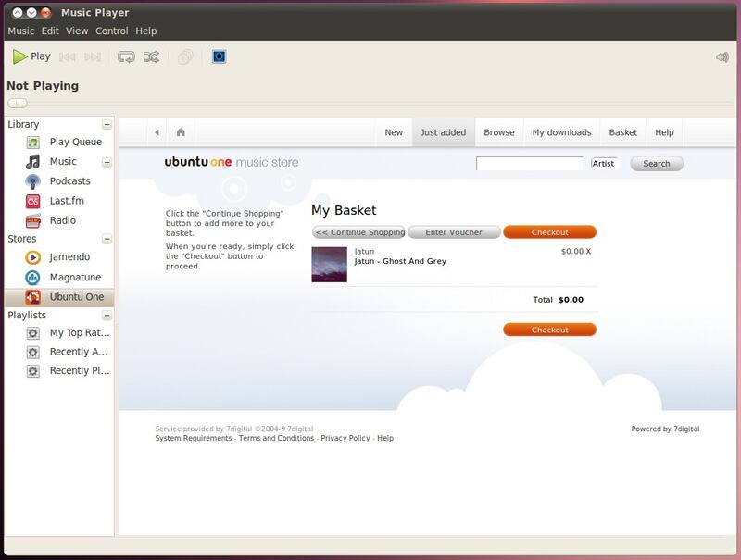Toggle shuffle playback mode
The height and width of the screenshot is (560, 741).
(x=152, y=56)
